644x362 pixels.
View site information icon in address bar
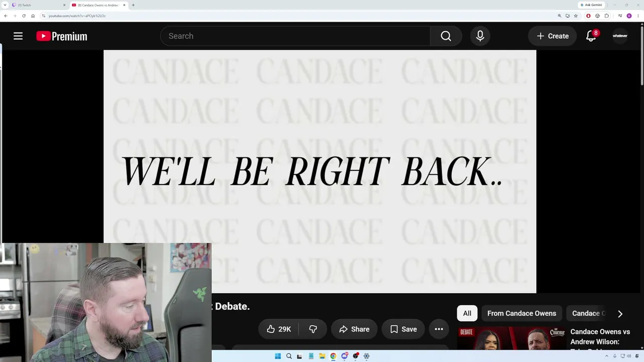44,16
